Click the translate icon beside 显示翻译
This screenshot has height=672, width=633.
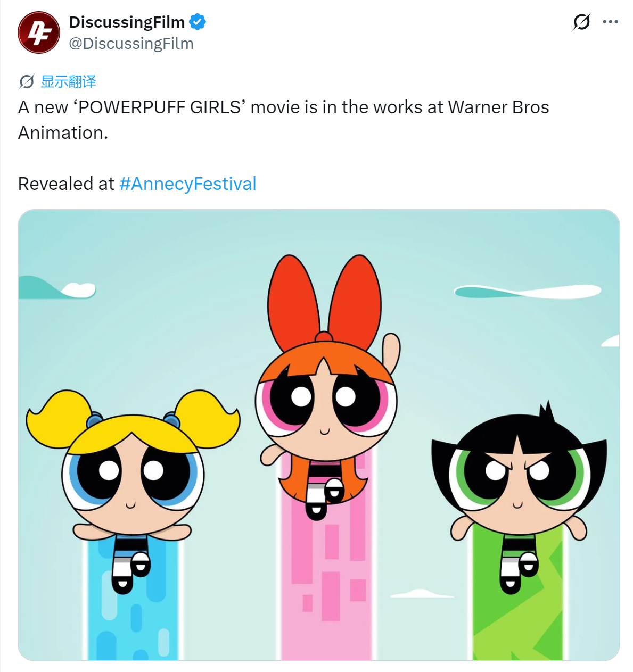pyautogui.click(x=27, y=81)
